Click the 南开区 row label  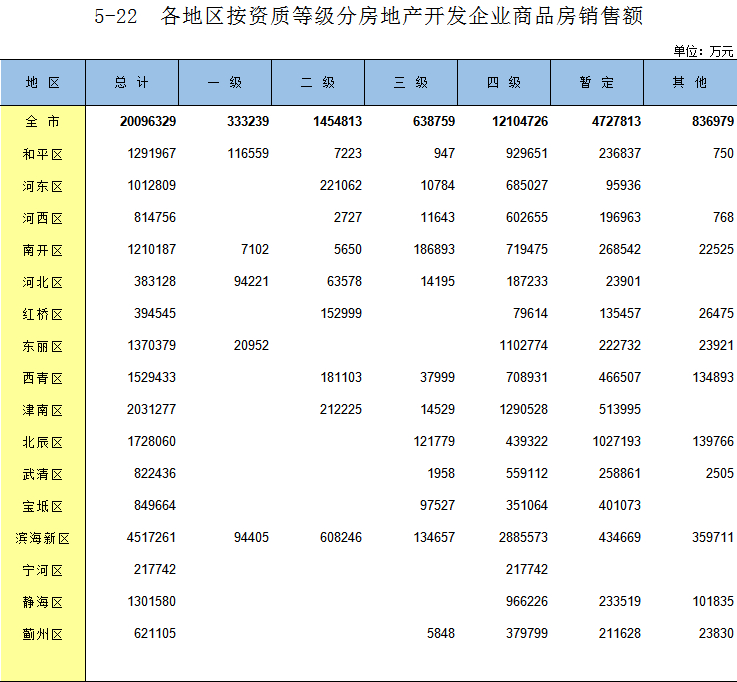43,250
